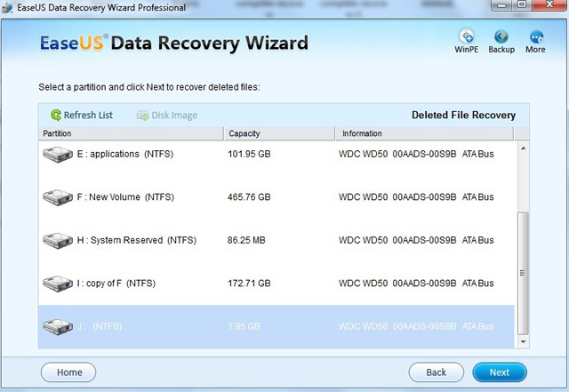
Task: Click the WDC information in the E: row
Action: (416, 155)
